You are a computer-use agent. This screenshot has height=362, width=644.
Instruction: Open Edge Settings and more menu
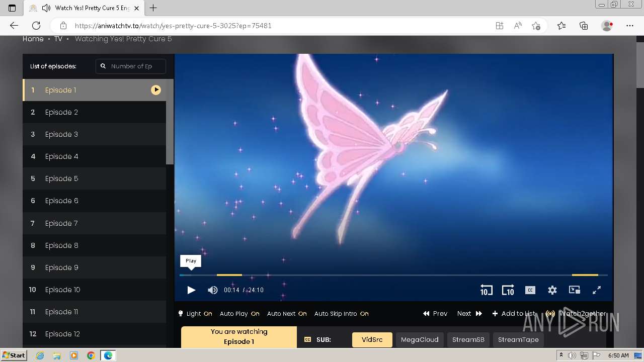coord(630,26)
